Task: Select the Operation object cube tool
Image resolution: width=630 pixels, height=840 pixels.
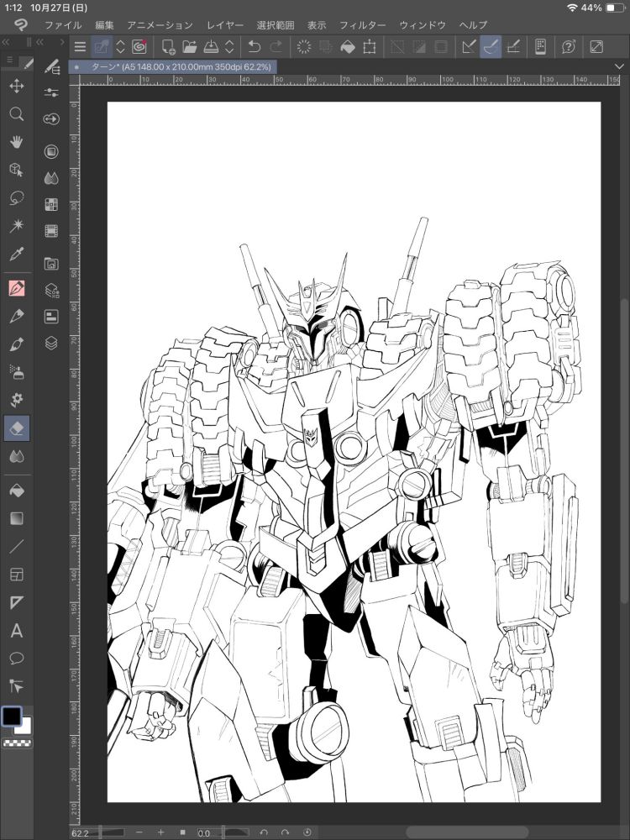Action: [x=17, y=170]
